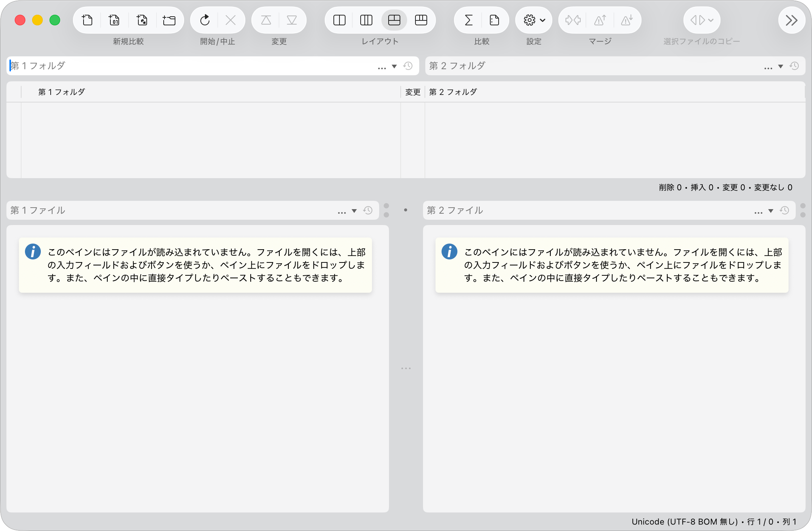
Task: Show more toolbar items chevron
Action: [792, 20]
